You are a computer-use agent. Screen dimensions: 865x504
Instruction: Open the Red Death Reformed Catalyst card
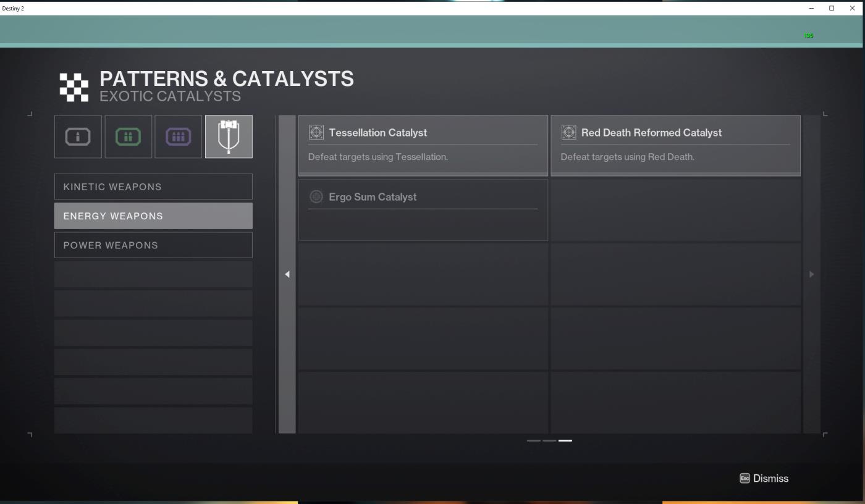(x=675, y=145)
